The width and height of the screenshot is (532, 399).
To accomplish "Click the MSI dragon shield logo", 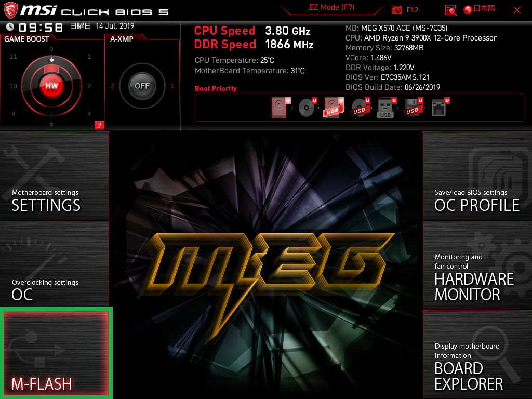I will [10, 10].
